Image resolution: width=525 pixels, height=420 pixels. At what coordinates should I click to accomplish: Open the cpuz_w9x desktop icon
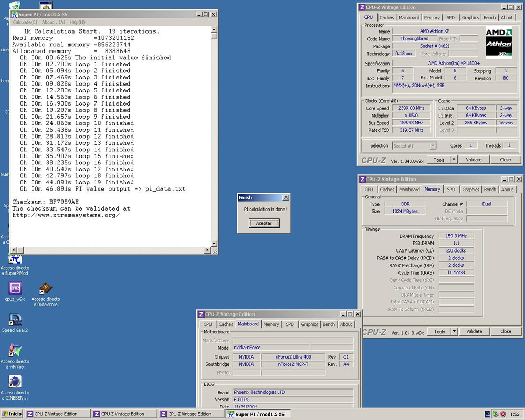(15, 288)
